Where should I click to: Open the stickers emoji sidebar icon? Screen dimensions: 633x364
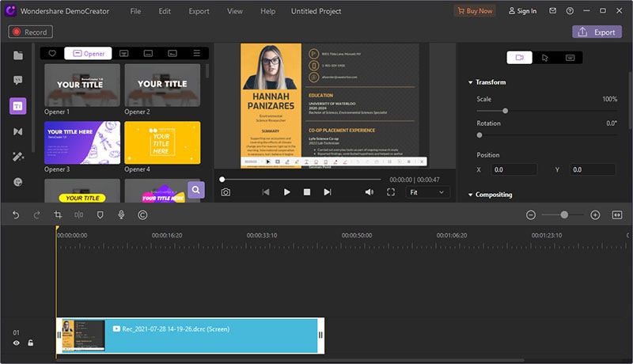(17, 182)
